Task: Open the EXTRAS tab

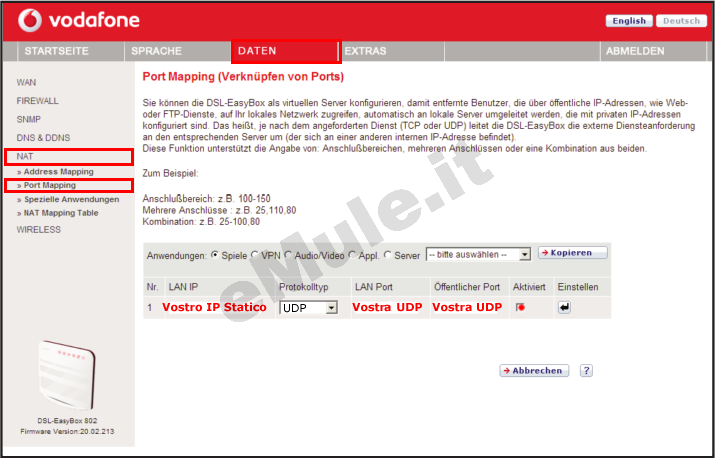Action: 392,51
